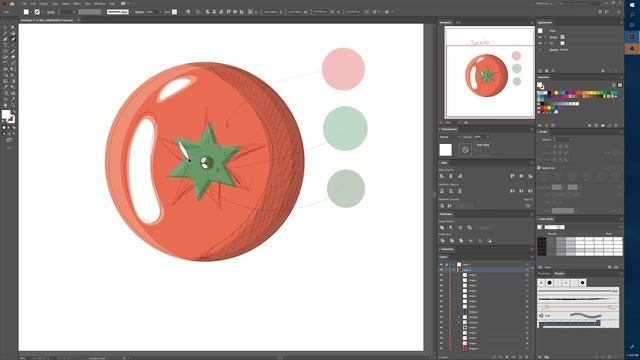Click Unite in the Pathfinder panel
This screenshot has width=640, height=360.
442,227
